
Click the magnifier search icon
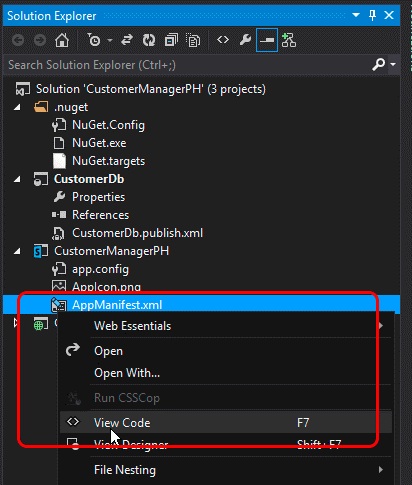pos(379,64)
